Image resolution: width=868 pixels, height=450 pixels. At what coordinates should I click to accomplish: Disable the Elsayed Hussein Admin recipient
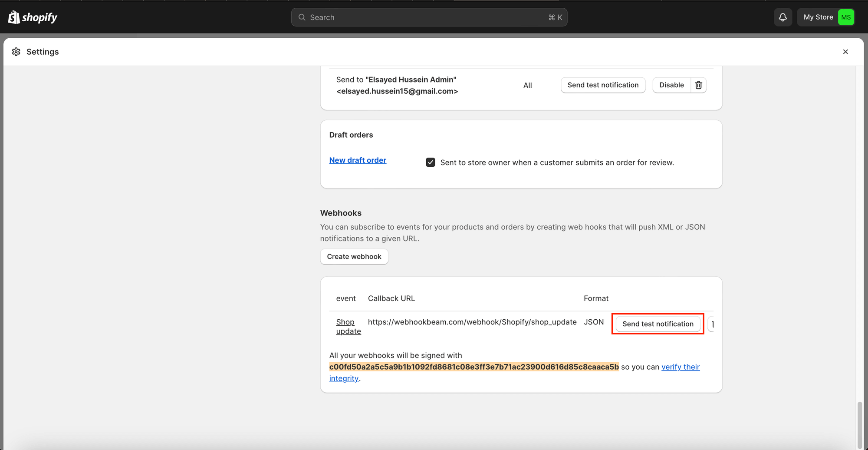(671, 85)
